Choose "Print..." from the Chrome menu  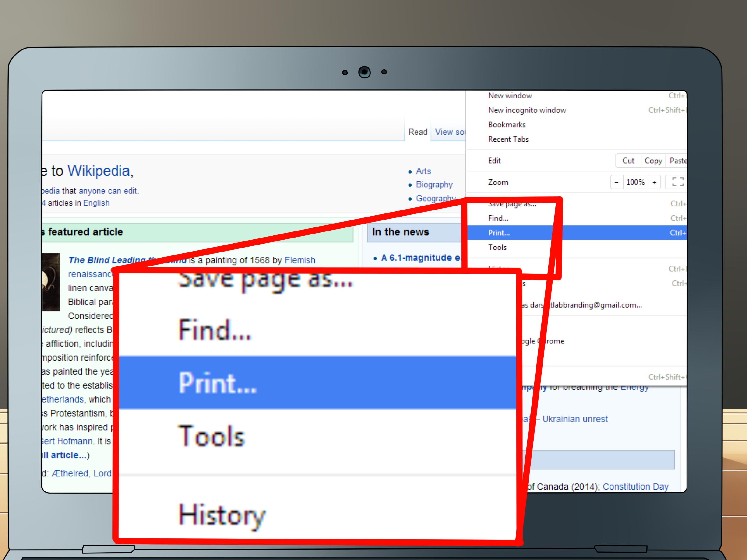(499, 233)
